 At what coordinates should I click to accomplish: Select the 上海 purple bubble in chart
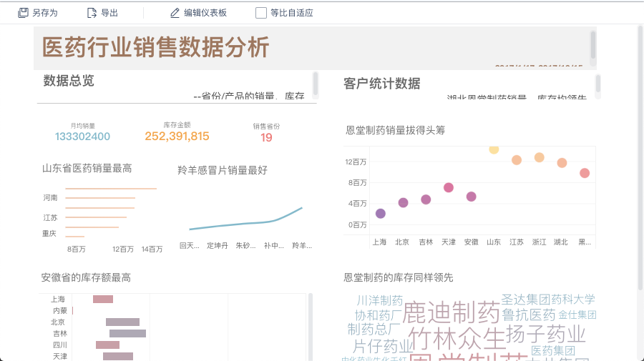tap(381, 214)
